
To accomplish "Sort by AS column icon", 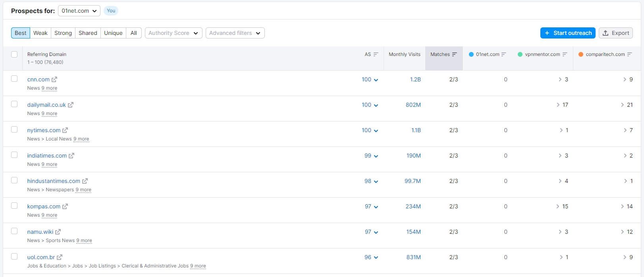I will pos(376,54).
